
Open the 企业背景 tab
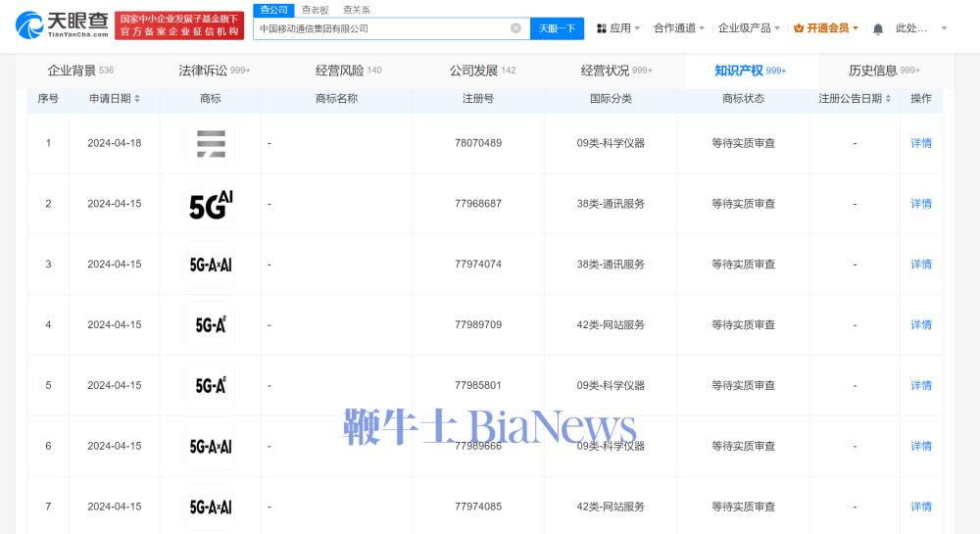point(80,71)
